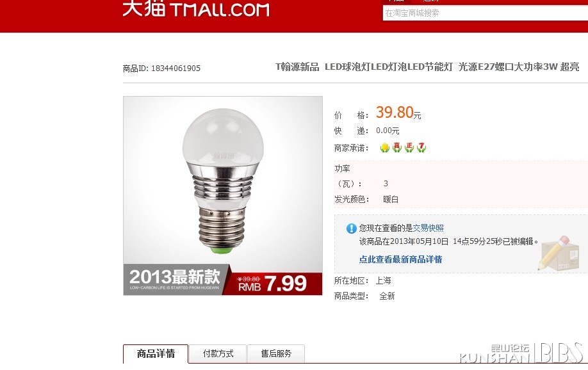Open the 商品详情 tab
Viewport: 588px width, 370px height.
156,353
